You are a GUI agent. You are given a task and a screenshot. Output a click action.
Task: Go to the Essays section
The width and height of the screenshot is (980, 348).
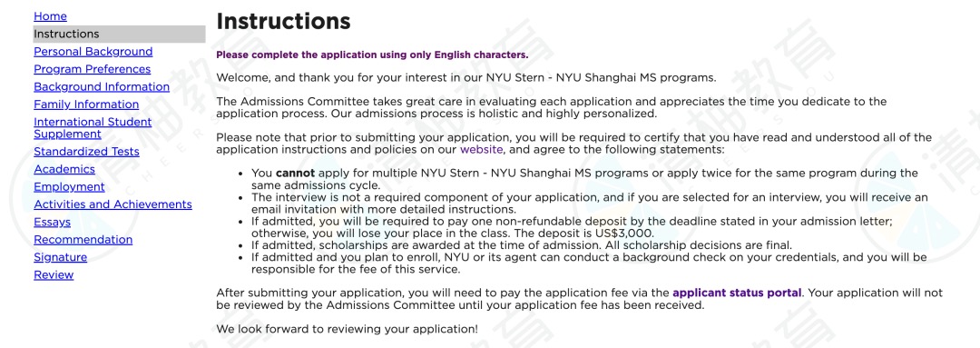[x=52, y=222]
